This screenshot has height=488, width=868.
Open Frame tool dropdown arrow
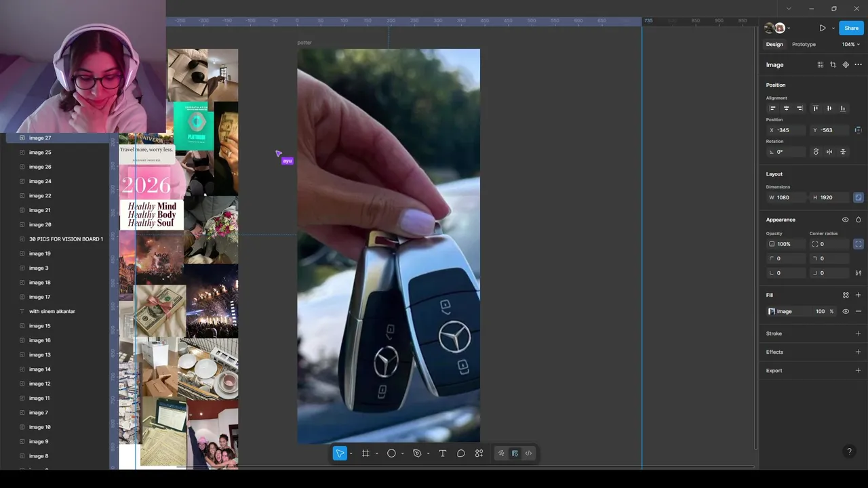[376, 453]
